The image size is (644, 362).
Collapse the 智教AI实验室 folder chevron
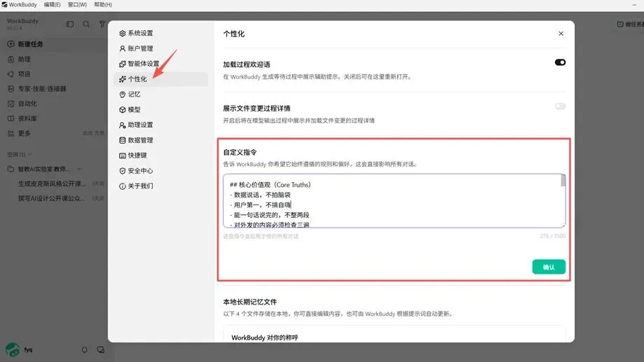tap(79, 169)
